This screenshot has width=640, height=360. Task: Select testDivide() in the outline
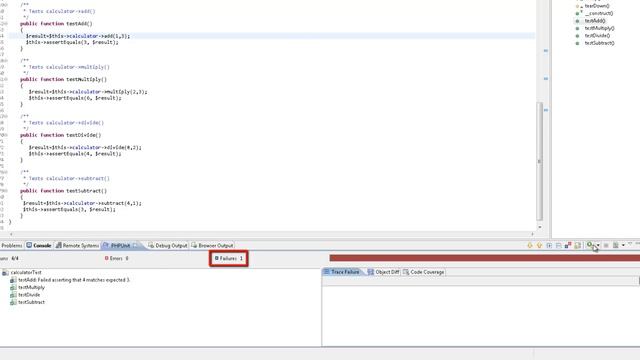(597, 36)
